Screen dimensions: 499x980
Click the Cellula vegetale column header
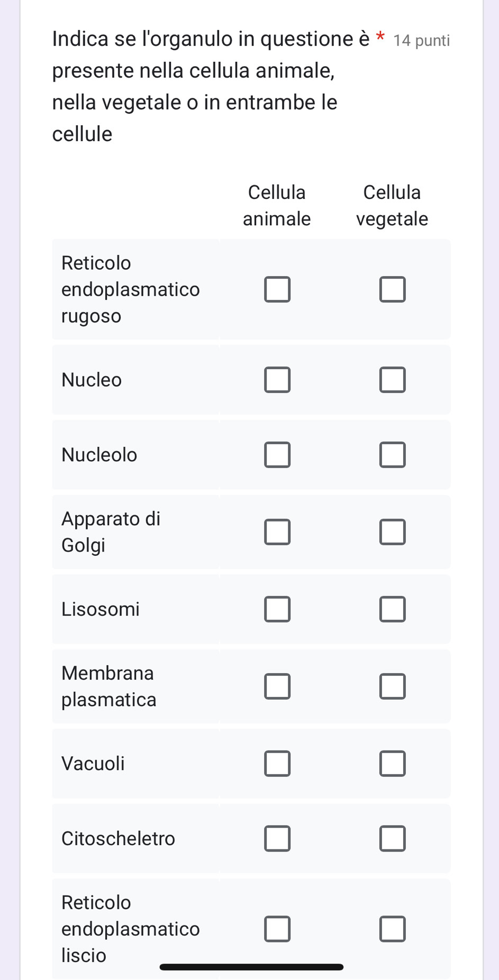[392, 205]
